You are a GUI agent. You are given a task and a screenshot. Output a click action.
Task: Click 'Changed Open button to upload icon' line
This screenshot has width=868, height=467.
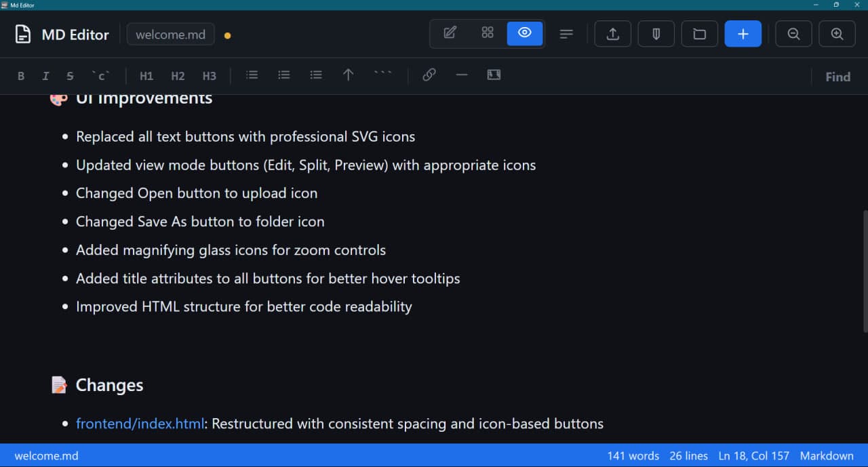pos(197,193)
